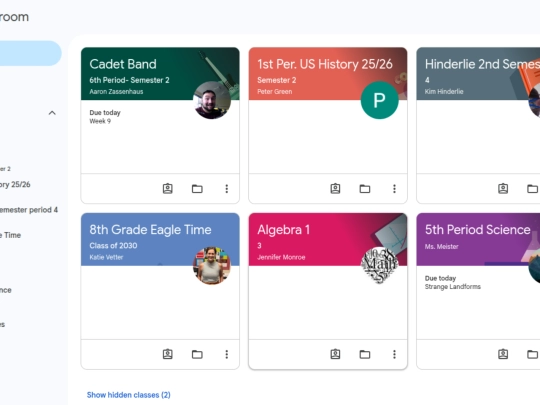Viewport: 540px width, 405px height.
Task: Open Week 9 assignment due today
Action: (x=100, y=121)
